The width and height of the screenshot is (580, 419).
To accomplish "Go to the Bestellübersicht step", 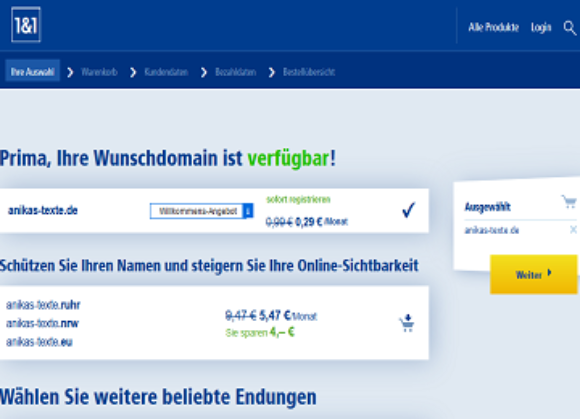I will (x=309, y=72).
